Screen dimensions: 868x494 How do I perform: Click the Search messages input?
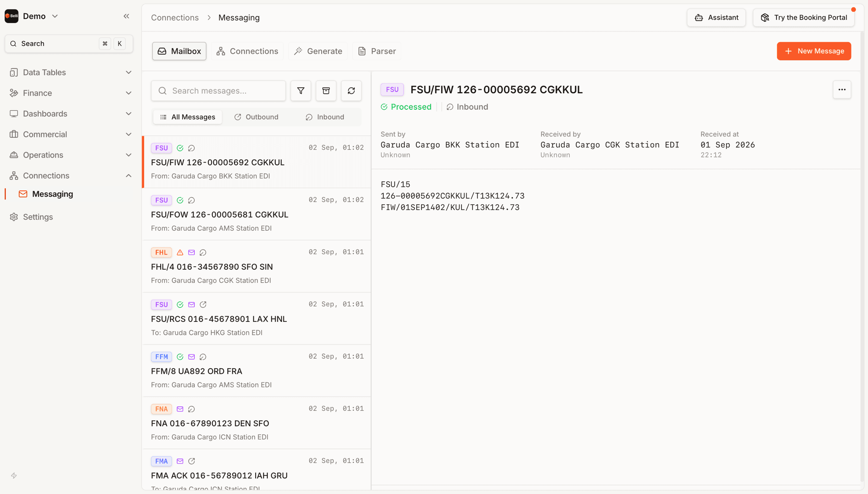[x=218, y=91]
